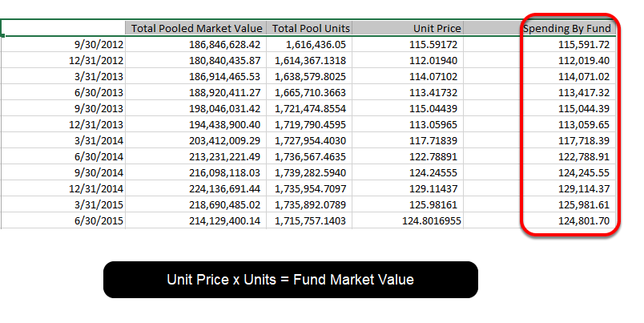
Task: Select pool units cell 1,736,567.4635
Action: [x=309, y=156]
